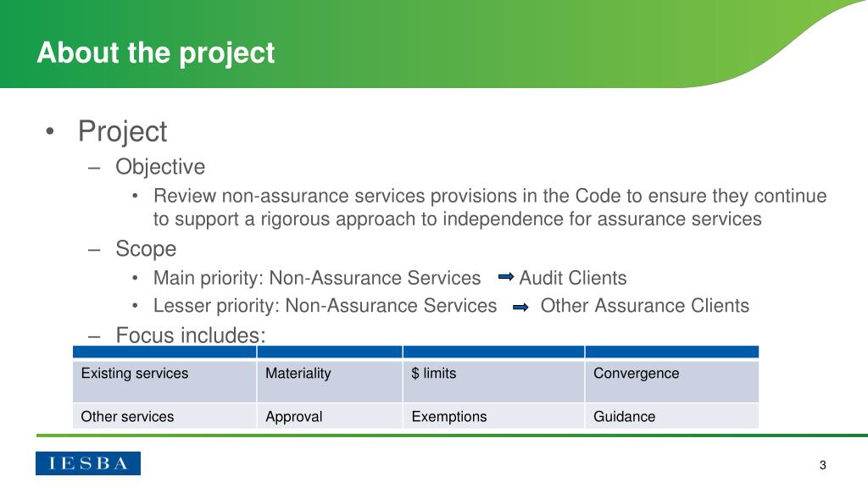Select the Guidance table cell
The width and height of the screenshot is (868, 488).
672,416
